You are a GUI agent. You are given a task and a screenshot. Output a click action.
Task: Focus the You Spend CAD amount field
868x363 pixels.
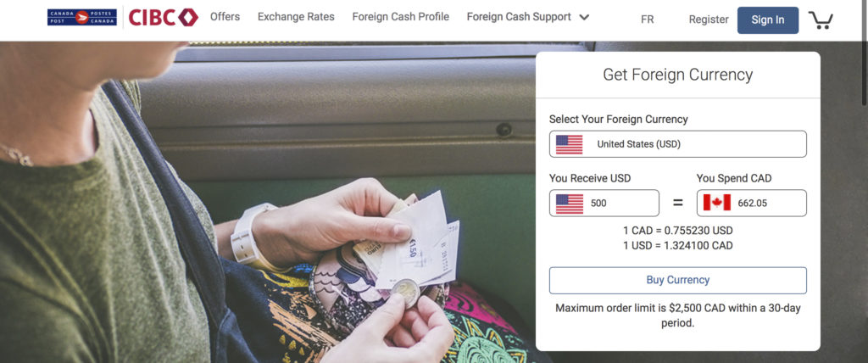click(751, 203)
